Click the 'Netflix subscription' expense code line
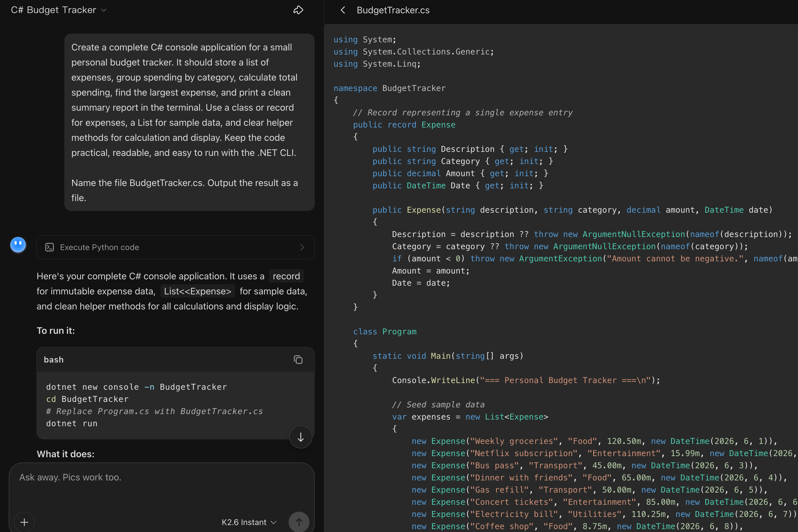Viewport: 798px width, 532px height. (605, 453)
